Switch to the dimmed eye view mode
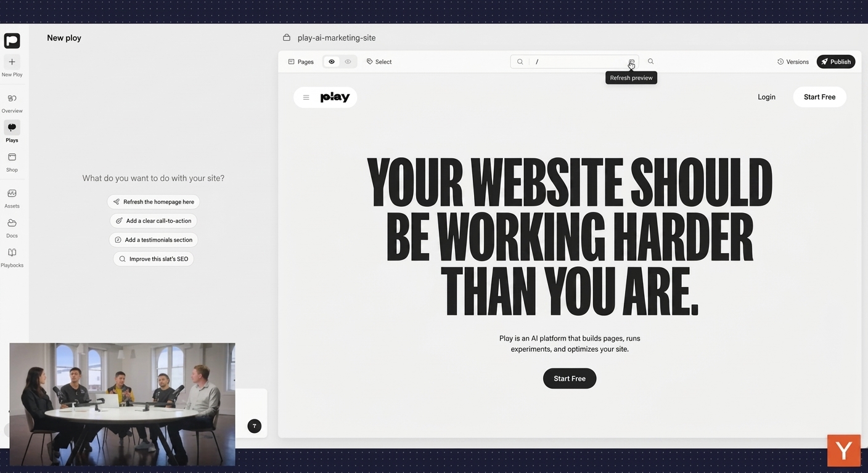868x473 pixels. click(x=348, y=62)
